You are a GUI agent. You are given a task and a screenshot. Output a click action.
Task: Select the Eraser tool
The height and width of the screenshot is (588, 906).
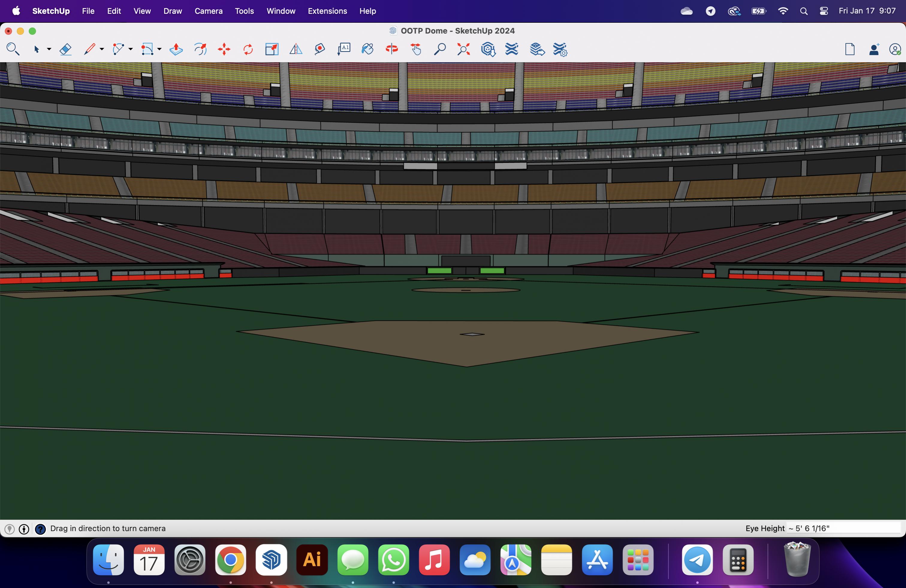click(65, 49)
